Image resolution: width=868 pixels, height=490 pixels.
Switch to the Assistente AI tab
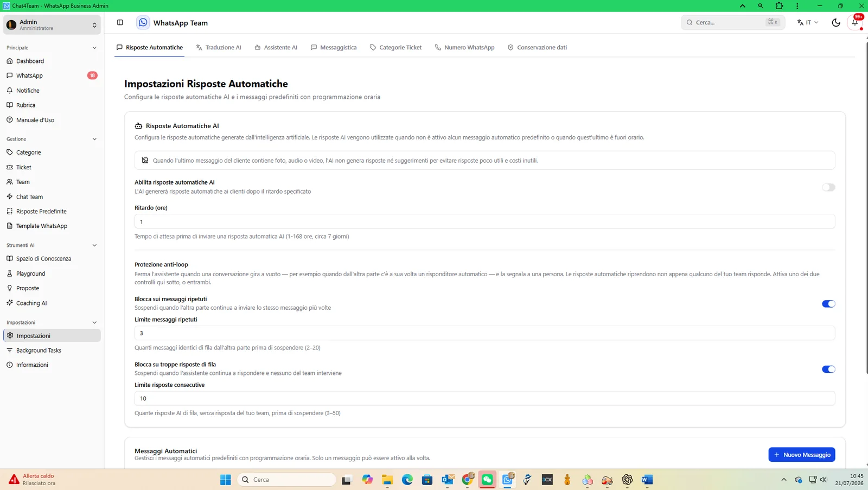click(x=276, y=48)
